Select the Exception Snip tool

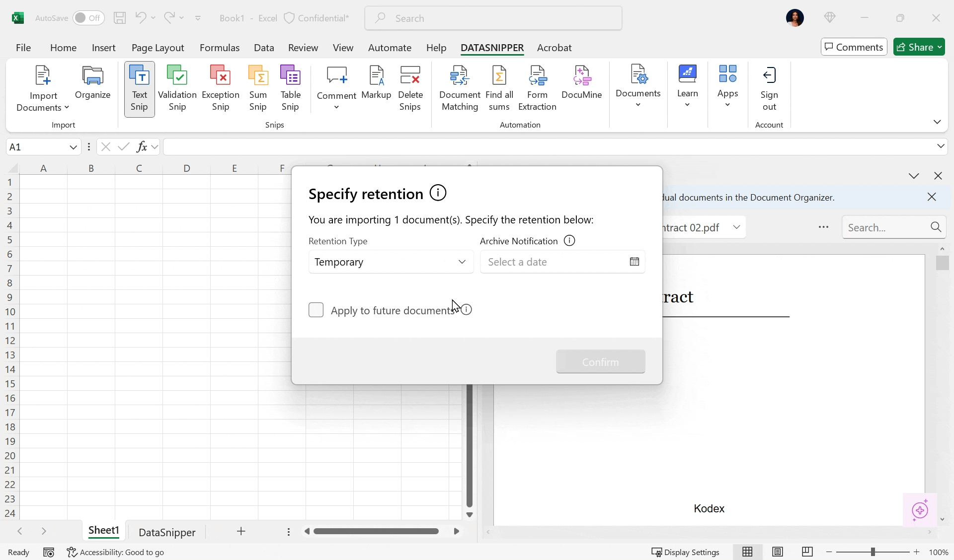pyautogui.click(x=220, y=88)
